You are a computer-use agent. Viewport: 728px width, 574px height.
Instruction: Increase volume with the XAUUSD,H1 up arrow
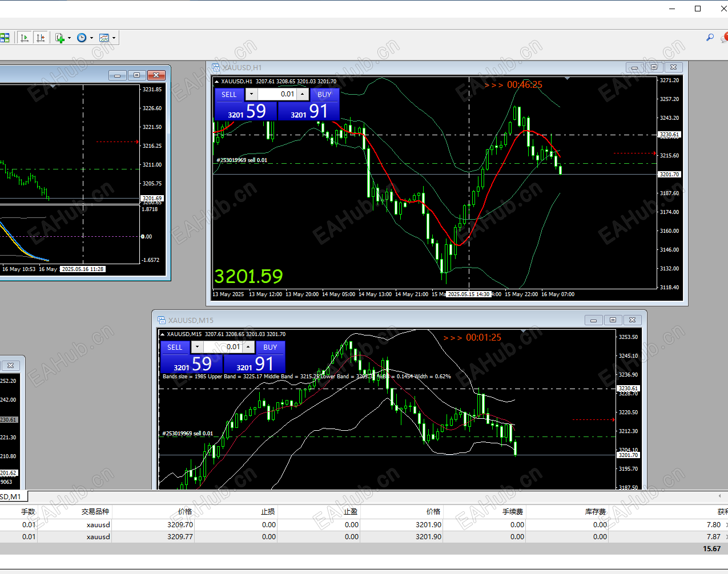303,94
